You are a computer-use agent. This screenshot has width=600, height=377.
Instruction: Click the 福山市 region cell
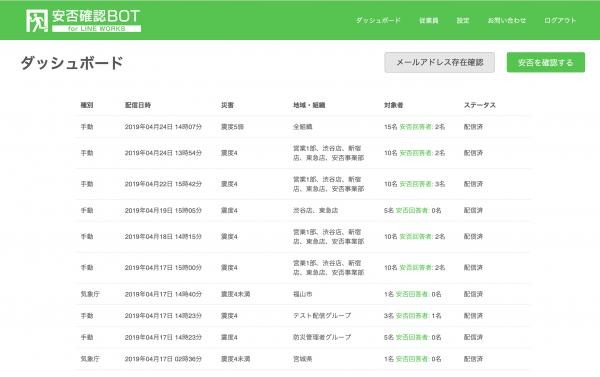click(303, 294)
